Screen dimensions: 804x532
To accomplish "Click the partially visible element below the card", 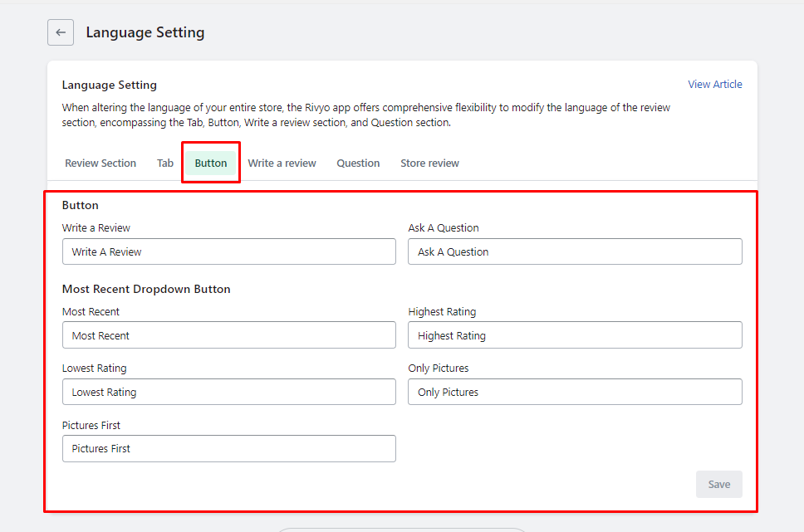I will (402, 528).
